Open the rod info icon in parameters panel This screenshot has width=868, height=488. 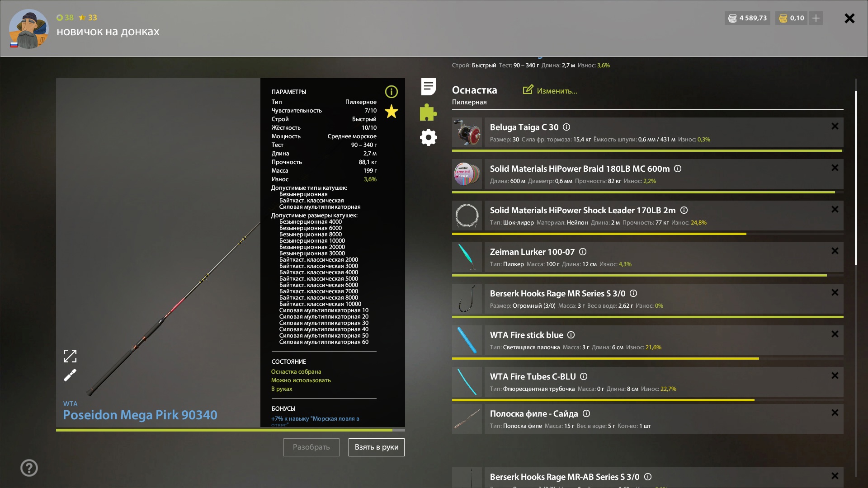pos(391,92)
